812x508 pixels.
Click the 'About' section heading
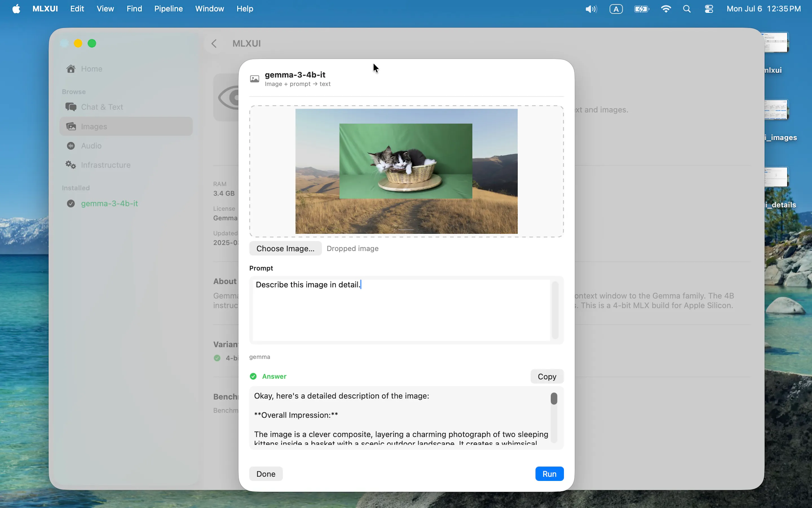coord(225,281)
